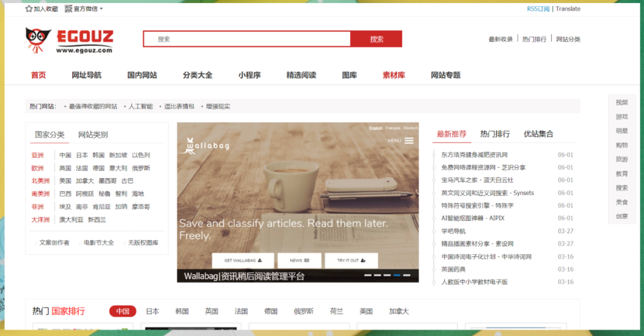Click the NEWS banner button

coord(299,260)
